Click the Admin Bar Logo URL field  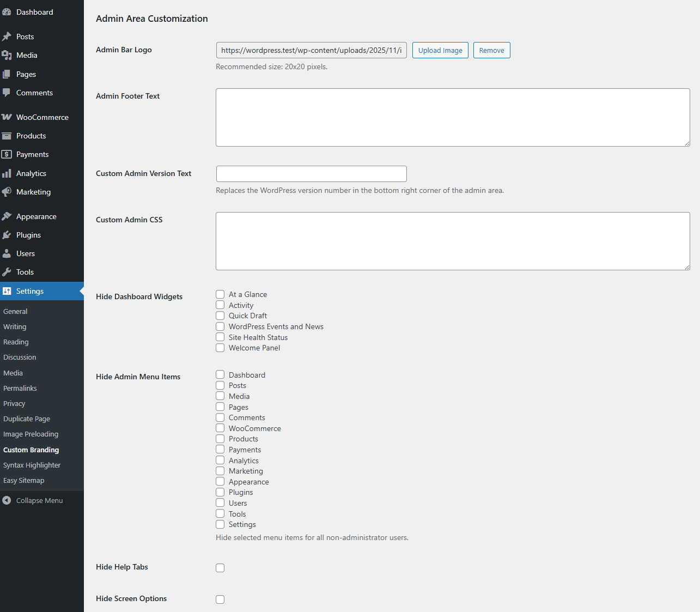[312, 50]
